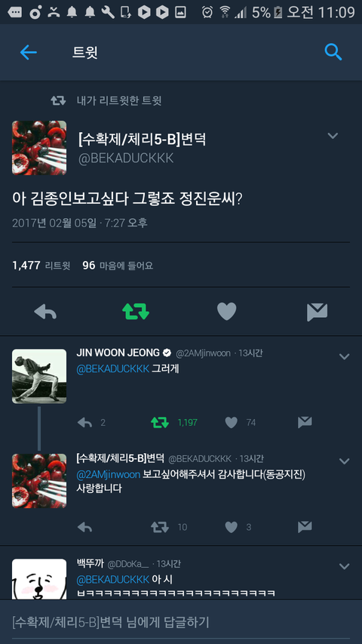Share main tweet via direct message icon
The image size is (362, 644).
click(317, 312)
